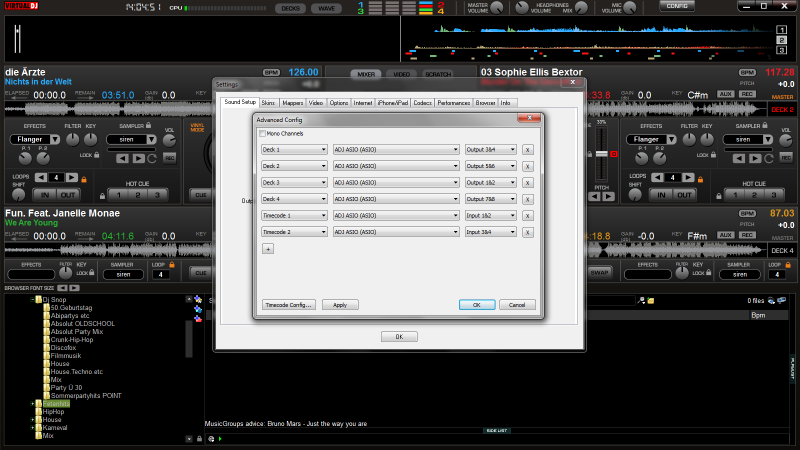This screenshot has height=450, width=800.
Task: Toggle deck 3 loop lock icon
Action: [x=172, y=265]
